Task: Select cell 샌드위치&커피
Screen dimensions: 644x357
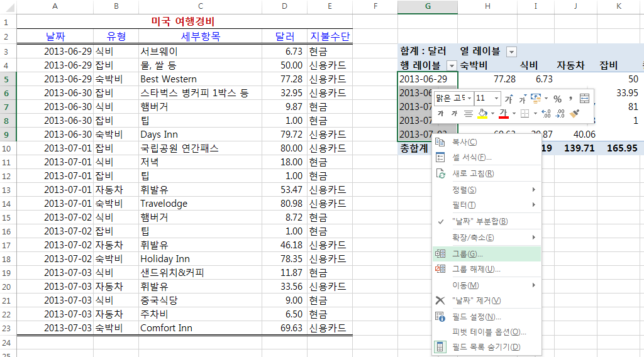Action: click(201, 273)
